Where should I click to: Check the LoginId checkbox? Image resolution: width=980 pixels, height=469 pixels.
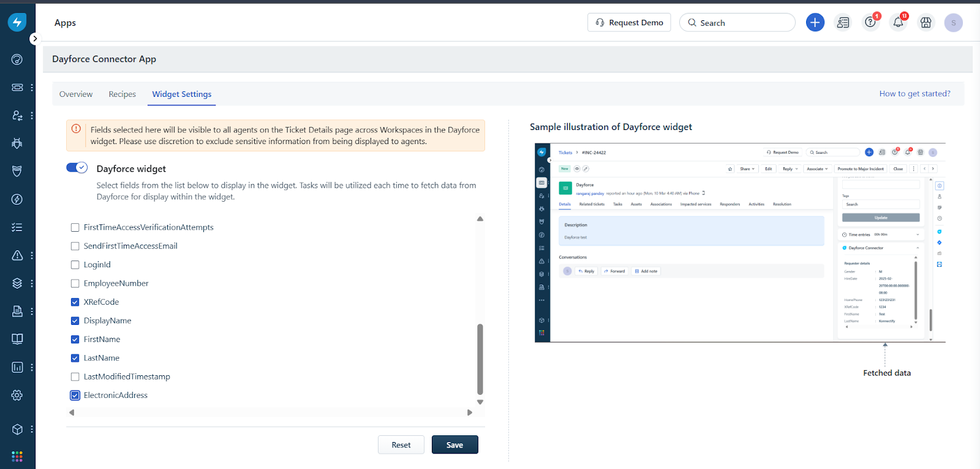tap(75, 265)
